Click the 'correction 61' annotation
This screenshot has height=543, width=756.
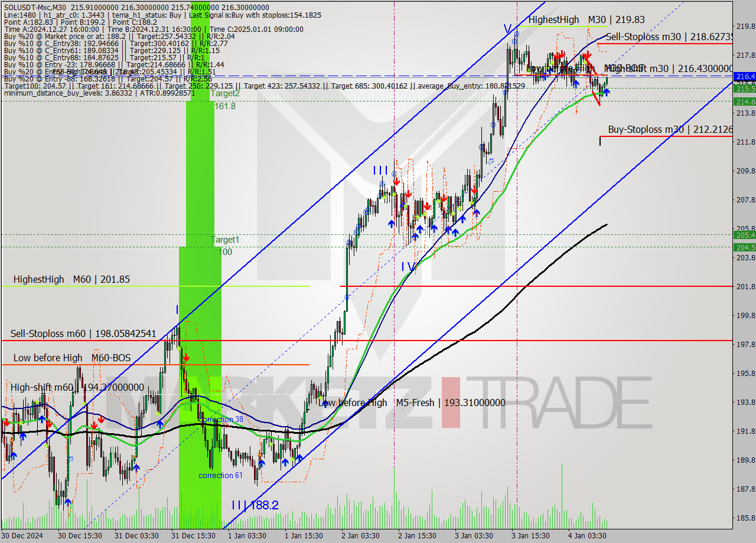(220, 475)
